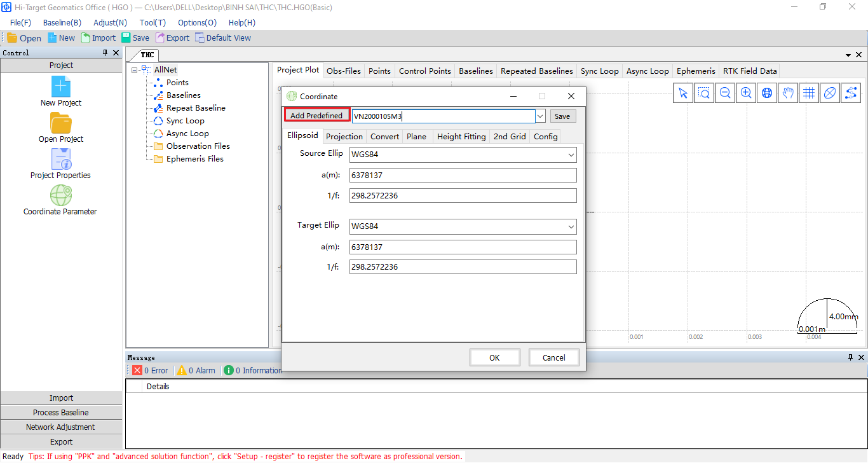The height and width of the screenshot is (463, 868).
Task: Click the Source Ellip a(m) input field
Action: pyautogui.click(x=463, y=176)
